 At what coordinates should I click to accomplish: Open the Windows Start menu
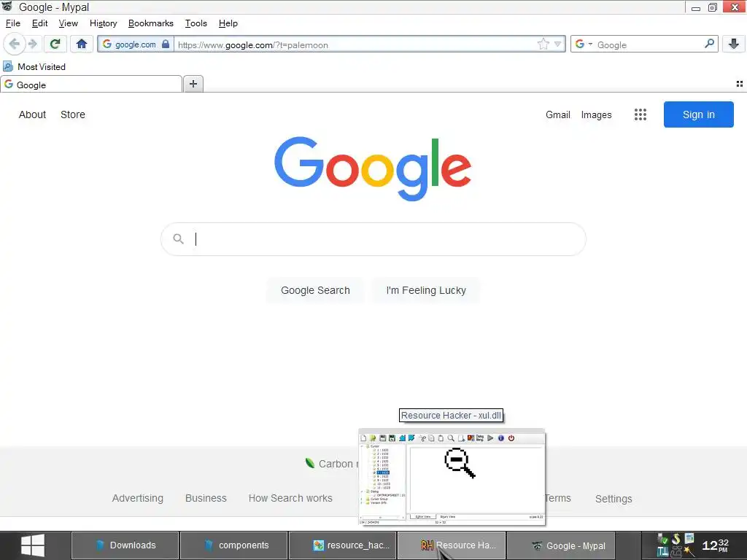pyautogui.click(x=33, y=545)
